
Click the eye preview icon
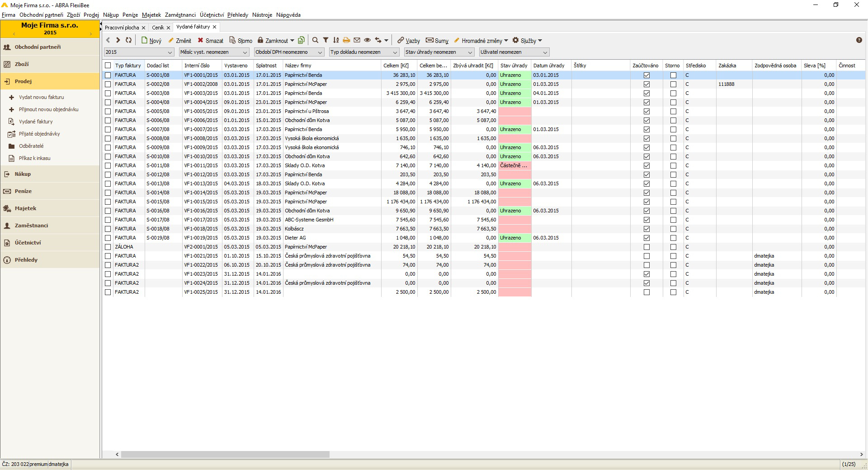coord(367,40)
